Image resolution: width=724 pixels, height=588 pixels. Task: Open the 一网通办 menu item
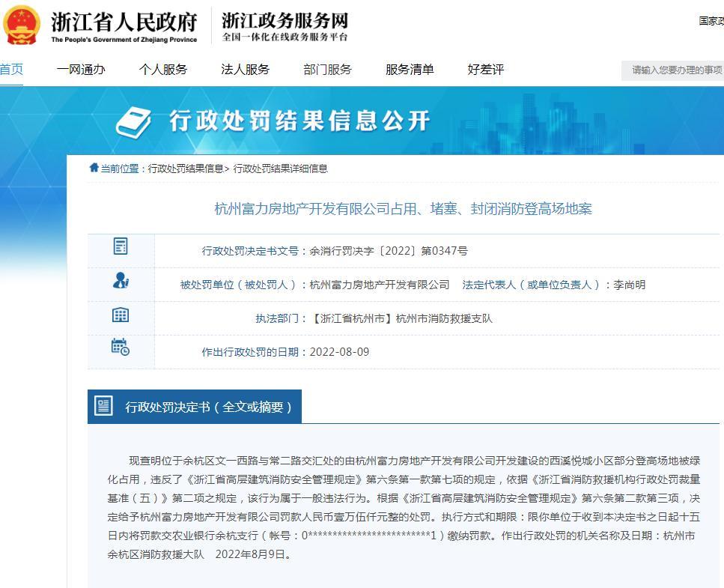81,70
